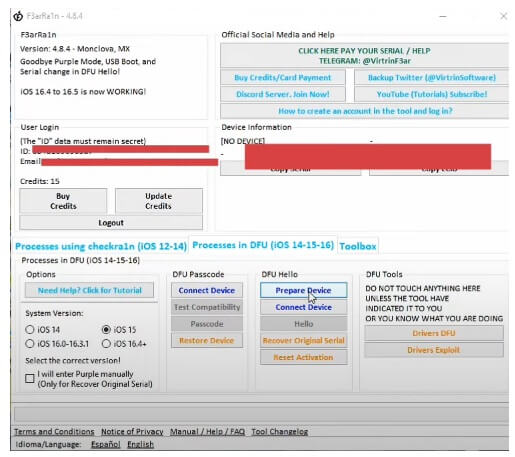Open Tool Changelog link
This screenshot has height=457, width=515.
[279, 432]
